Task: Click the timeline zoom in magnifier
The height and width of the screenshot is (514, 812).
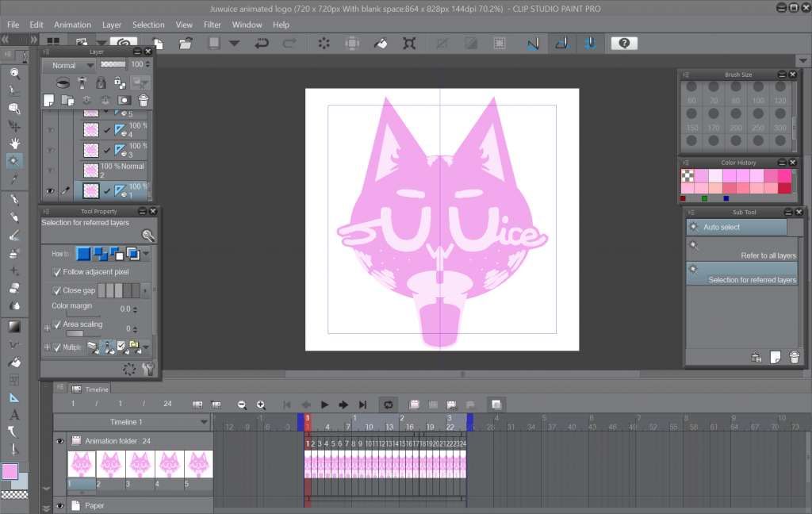Action: coord(260,405)
